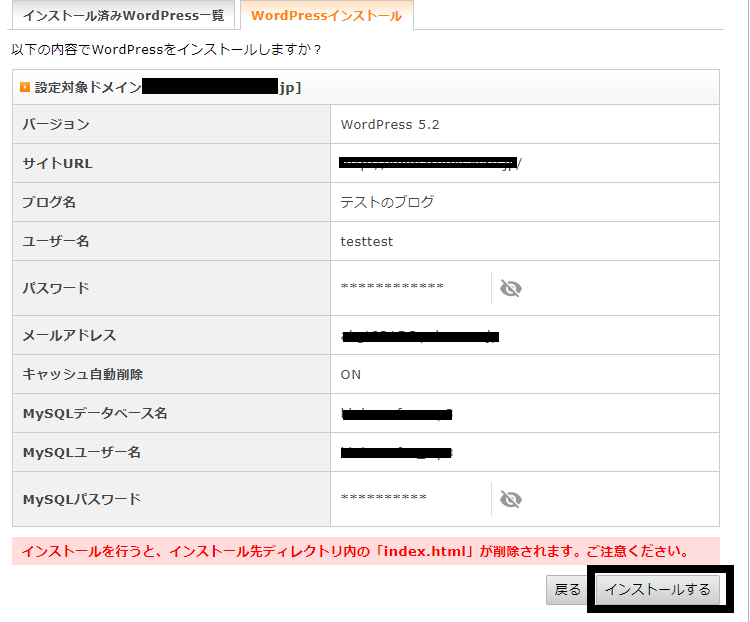
Task: Click the 設定対象ドメイン header text
Action: click(88, 88)
